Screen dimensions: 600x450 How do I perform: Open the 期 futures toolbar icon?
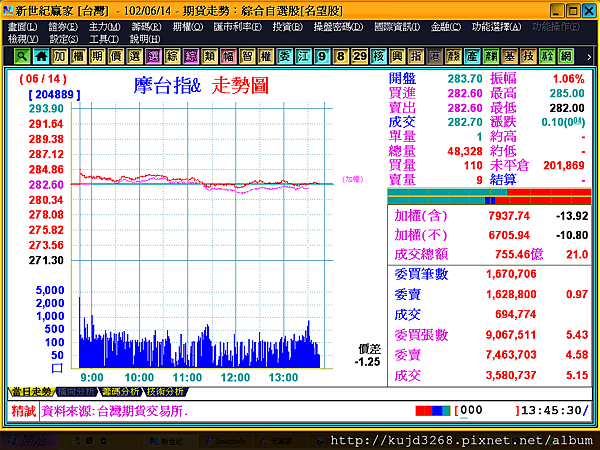pos(97,56)
